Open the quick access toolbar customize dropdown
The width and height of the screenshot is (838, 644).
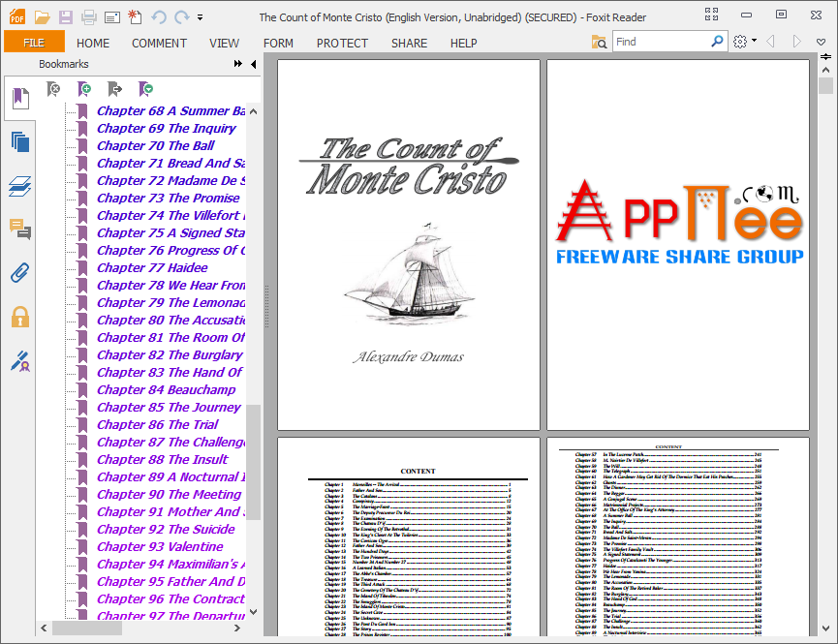[x=200, y=17]
